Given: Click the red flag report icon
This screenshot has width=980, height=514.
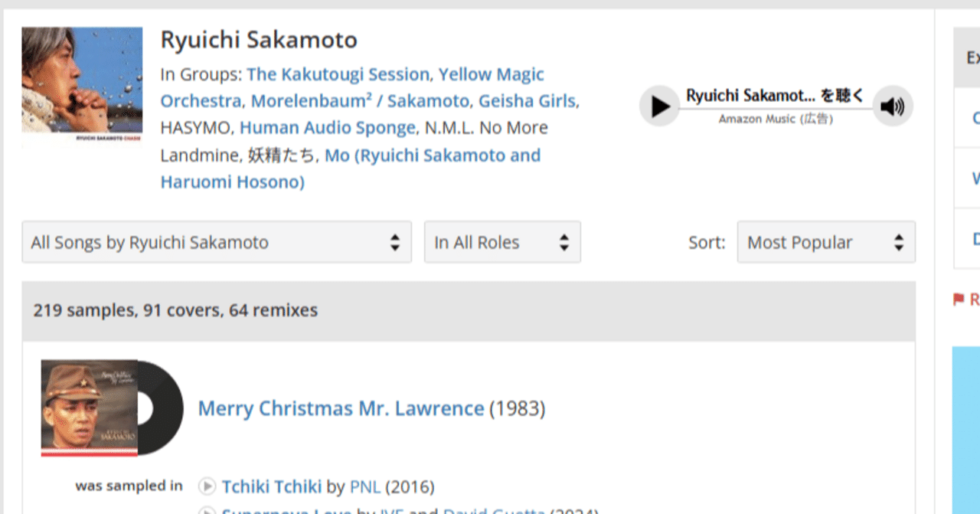Looking at the screenshot, I should click(x=959, y=300).
